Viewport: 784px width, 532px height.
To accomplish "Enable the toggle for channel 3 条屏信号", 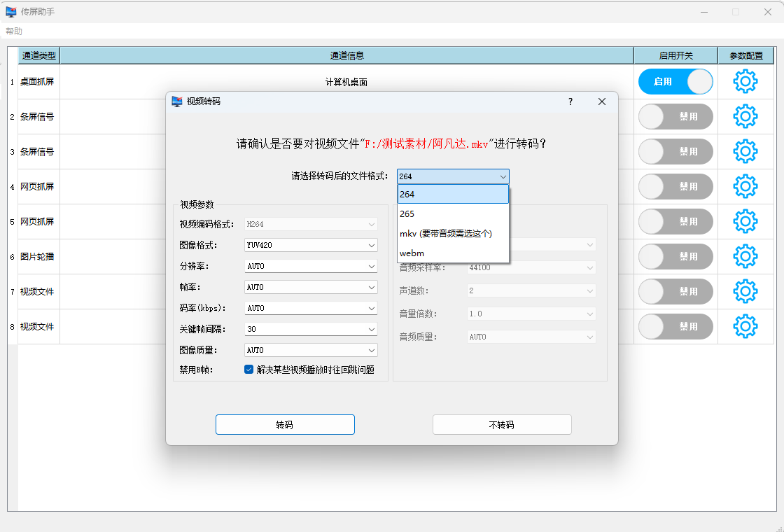I will [675, 151].
